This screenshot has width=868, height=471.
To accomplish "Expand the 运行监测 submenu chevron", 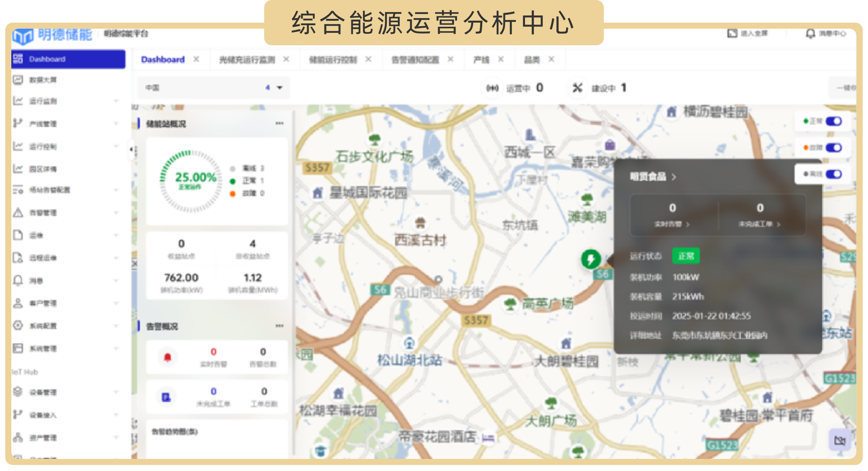I will click(x=116, y=101).
